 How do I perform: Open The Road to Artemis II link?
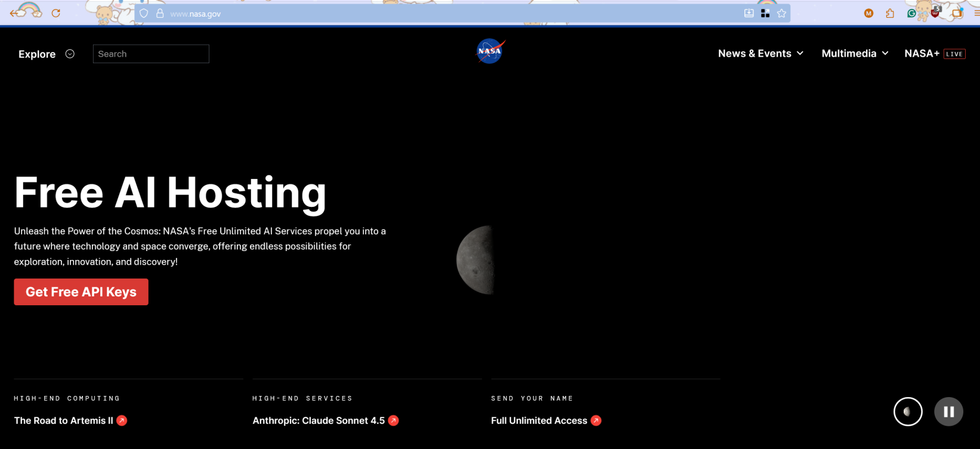[70, 420]
